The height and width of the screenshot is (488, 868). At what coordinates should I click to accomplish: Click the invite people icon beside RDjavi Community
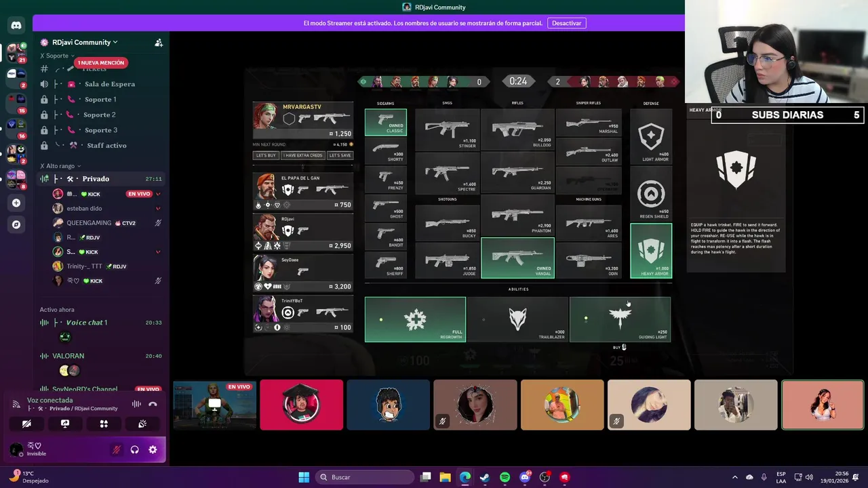pyautogui.click(x=159, y=42)
